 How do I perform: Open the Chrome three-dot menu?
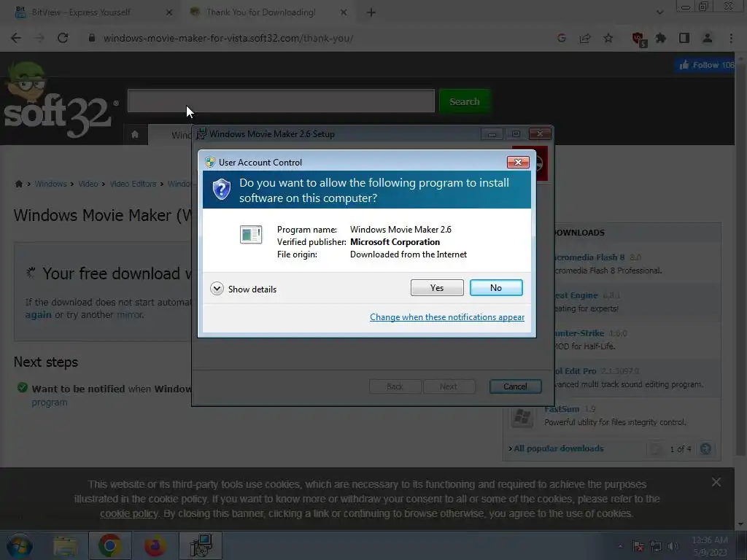(x=731, y=38)
